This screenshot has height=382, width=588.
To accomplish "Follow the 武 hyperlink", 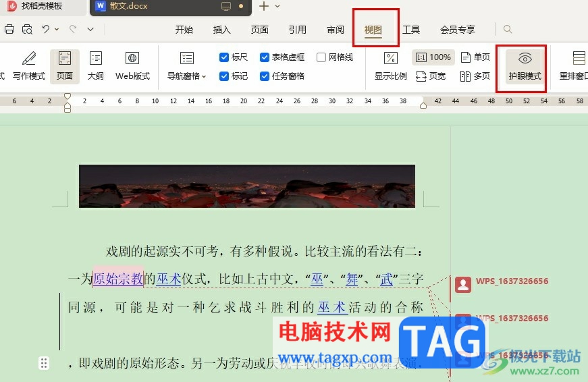I will tap(386, 279).
